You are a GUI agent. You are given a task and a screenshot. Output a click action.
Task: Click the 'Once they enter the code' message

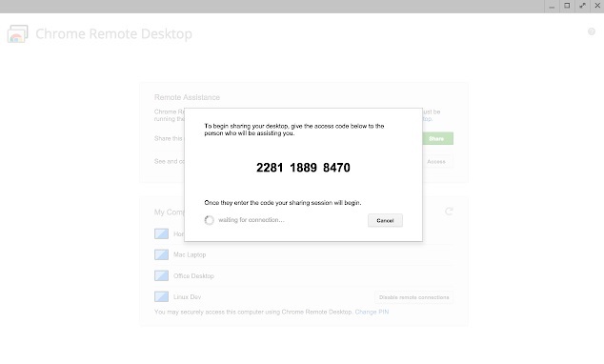tap(283, 203)
